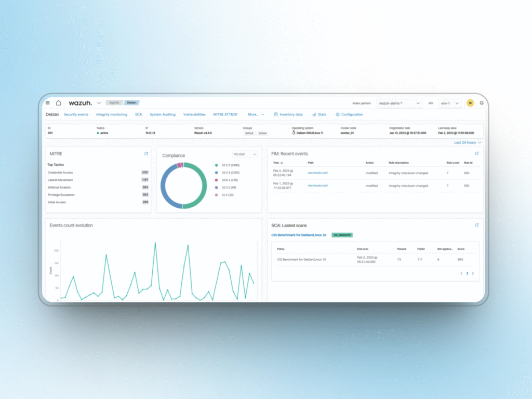Open /etc/resolv.conf from Feb 2 event
Screen dimensions: 532x399
(317, 173)
